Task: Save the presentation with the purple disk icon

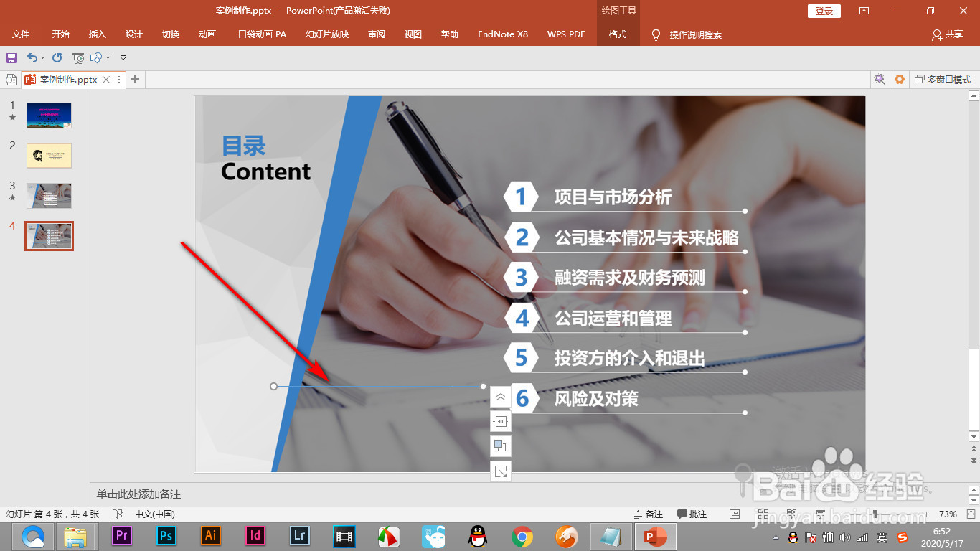Action: pyautogui.click(x=11, y=57)
